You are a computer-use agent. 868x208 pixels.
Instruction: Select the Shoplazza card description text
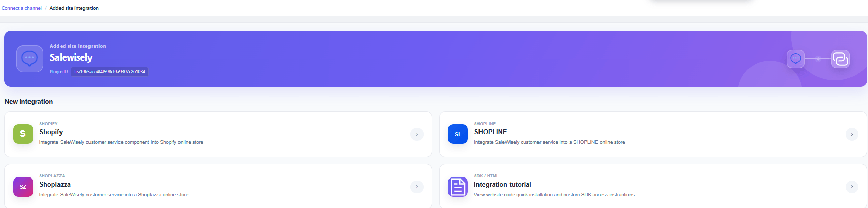[x=113, y=195]
